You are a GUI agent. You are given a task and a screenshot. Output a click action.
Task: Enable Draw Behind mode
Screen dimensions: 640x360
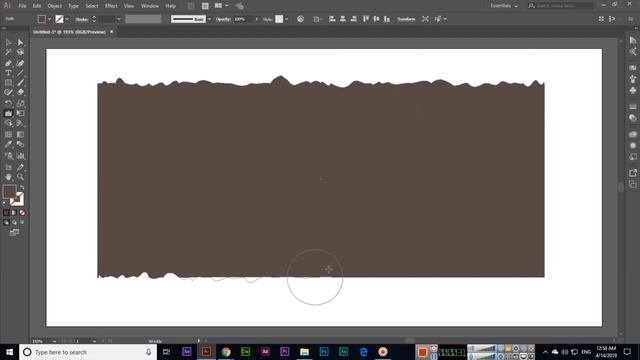[x=14, y=222]
